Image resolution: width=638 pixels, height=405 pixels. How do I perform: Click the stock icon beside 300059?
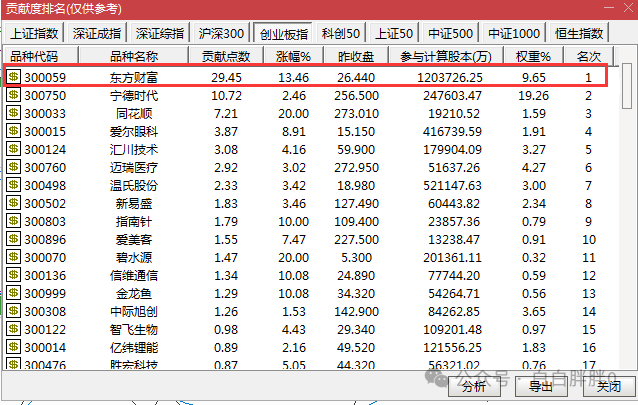point(13,77)
